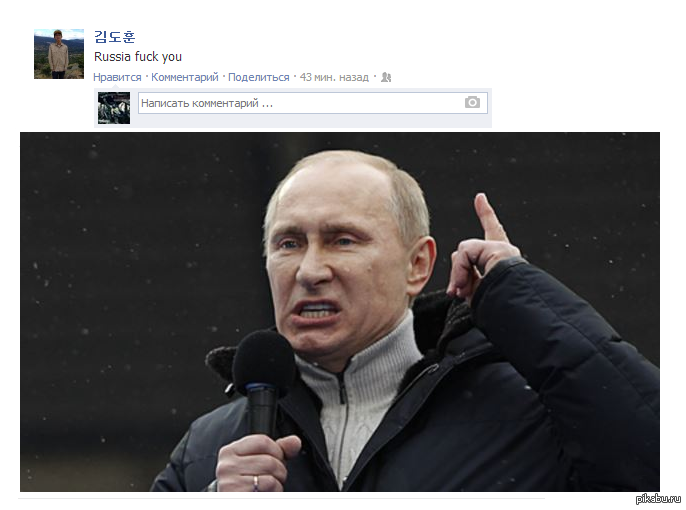Click the microphone in the attached photo
This screenshot has width=686, height=510.
tap(264, 381)
